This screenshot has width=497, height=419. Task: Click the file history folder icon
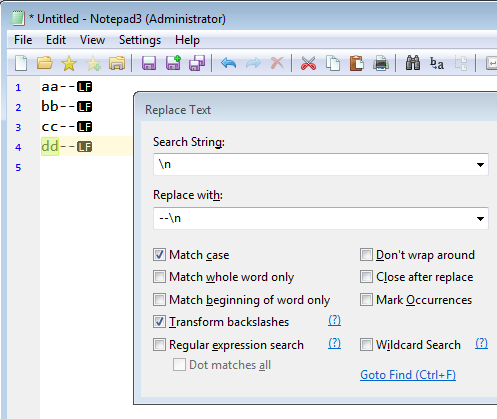tap(117, 63)
